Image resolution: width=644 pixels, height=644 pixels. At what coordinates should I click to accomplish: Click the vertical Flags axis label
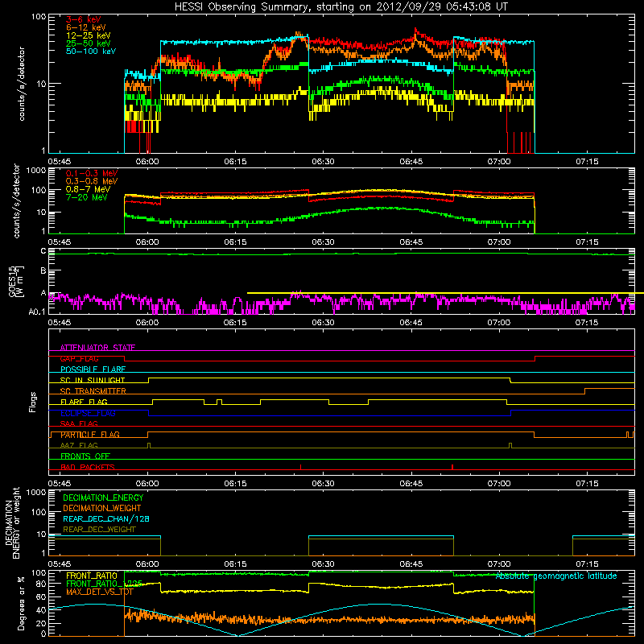pos(33,402)
